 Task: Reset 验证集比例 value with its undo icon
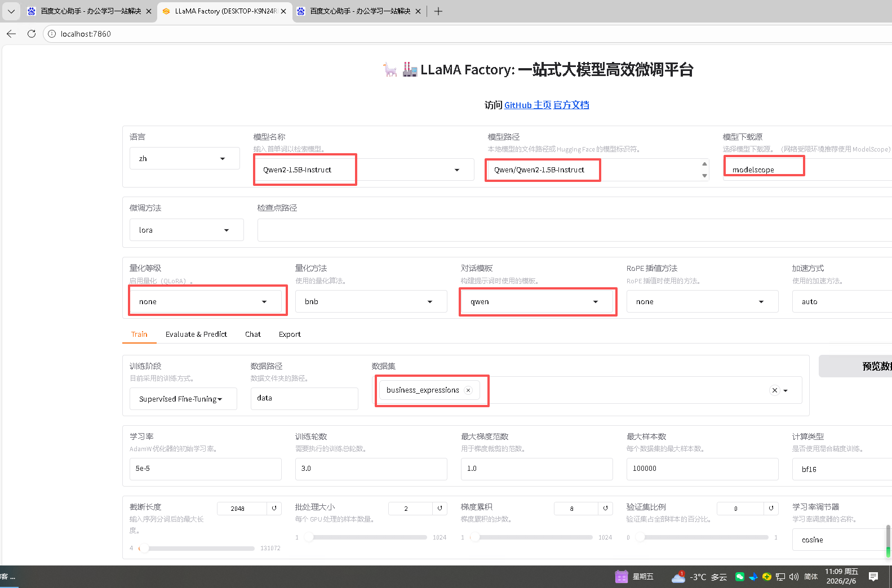(x=771, y=508)
